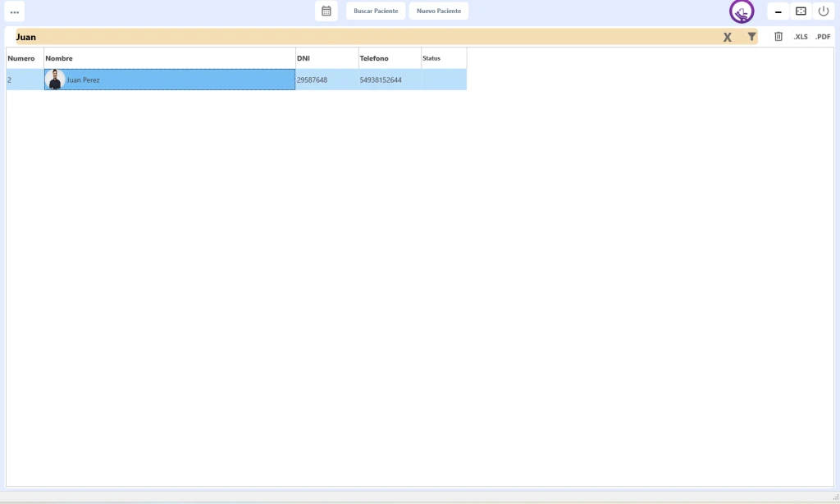The image size is (840, 504).
Task: Click the Status column header
Action: 443,58
